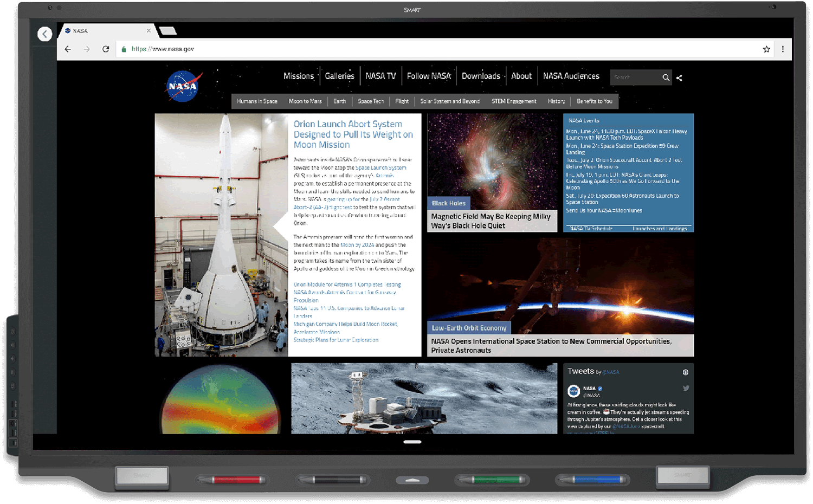Close the NASA browser tab
Screen dimensions: 813x504
pos(149,31)
